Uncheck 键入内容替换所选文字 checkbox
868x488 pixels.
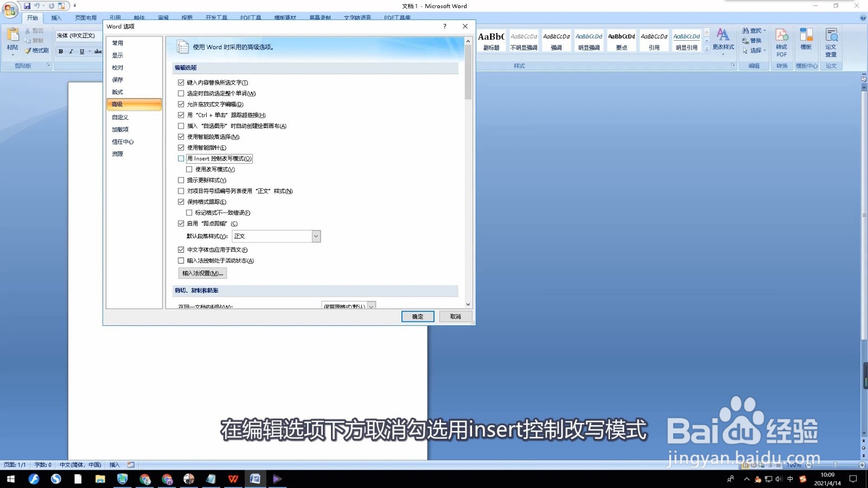(181, 82)
